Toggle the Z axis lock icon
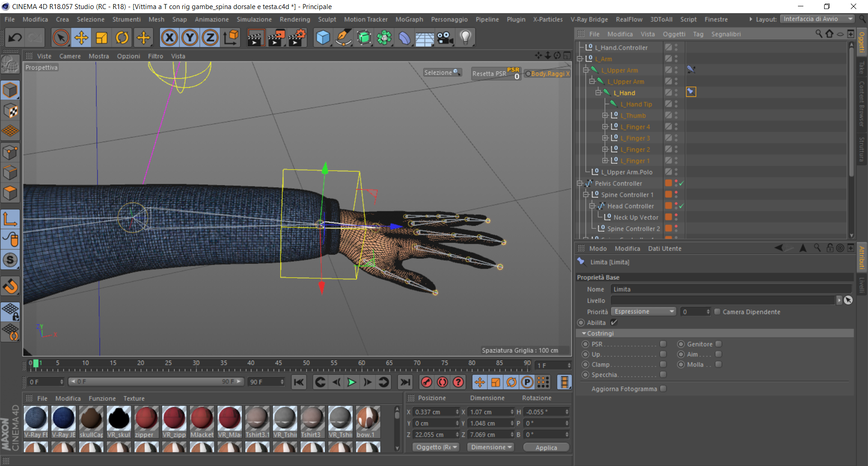The height and width of the screenshot is (466, 868). coord(210,38)
